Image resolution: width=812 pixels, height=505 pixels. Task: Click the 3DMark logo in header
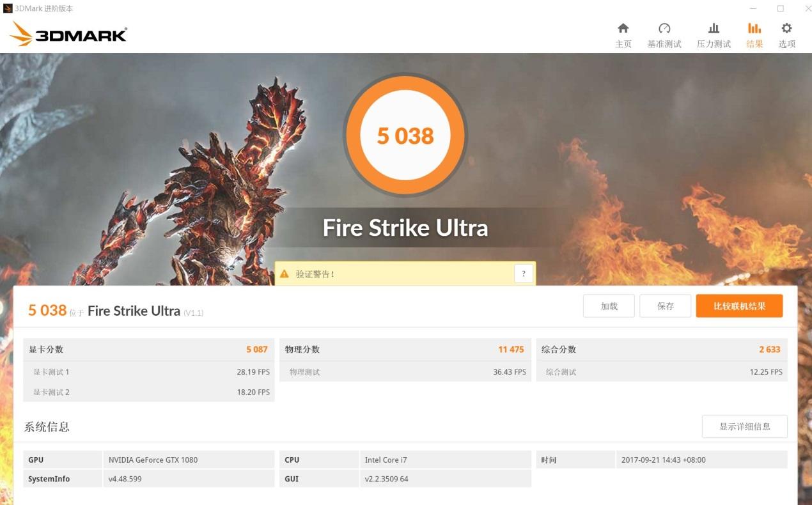pos(68,34)
